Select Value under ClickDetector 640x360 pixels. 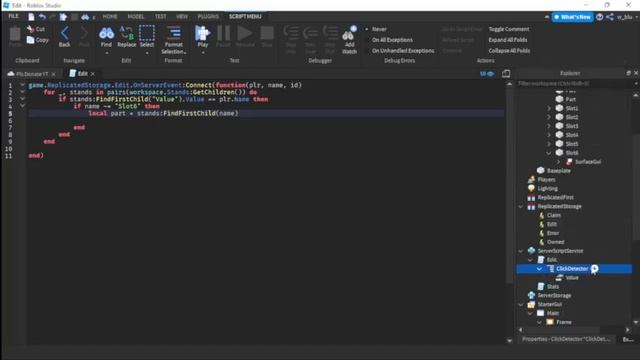pyautogui.click(x=571, y=278)
